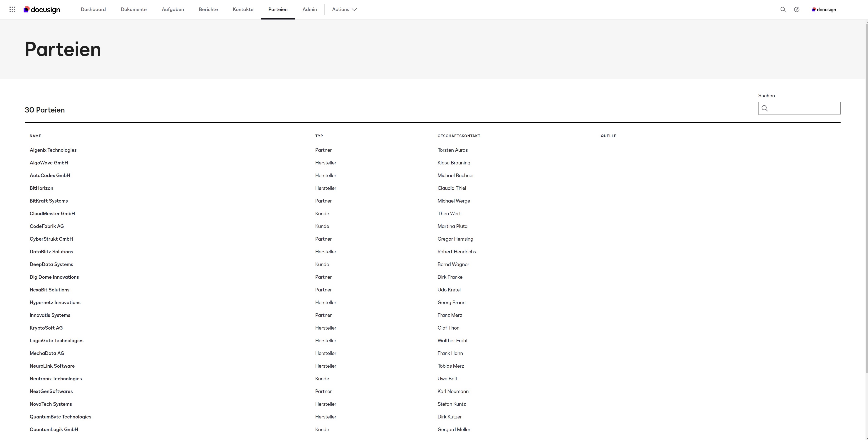Open global search magnifier icon in header
868x440 pixels.
click(783, 10)
